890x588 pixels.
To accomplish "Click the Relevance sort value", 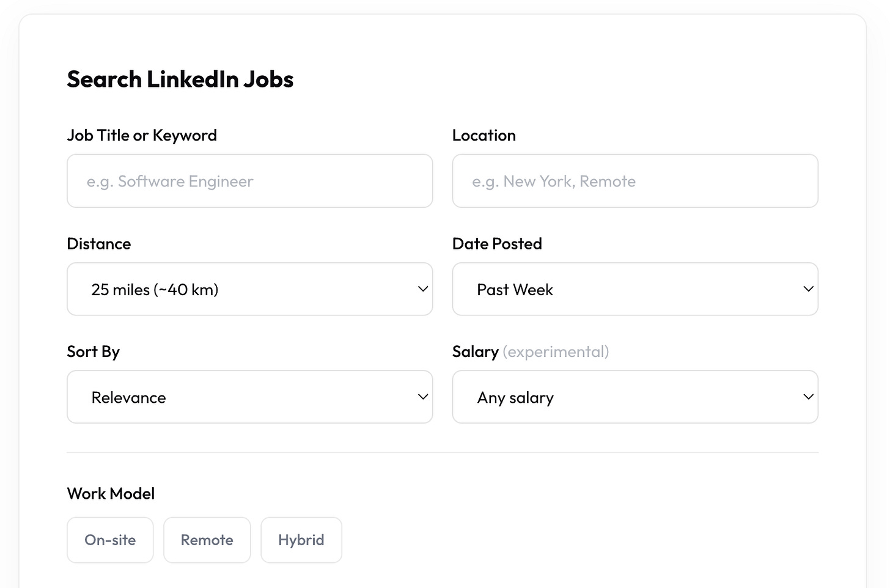I will [x=128, y=397].
